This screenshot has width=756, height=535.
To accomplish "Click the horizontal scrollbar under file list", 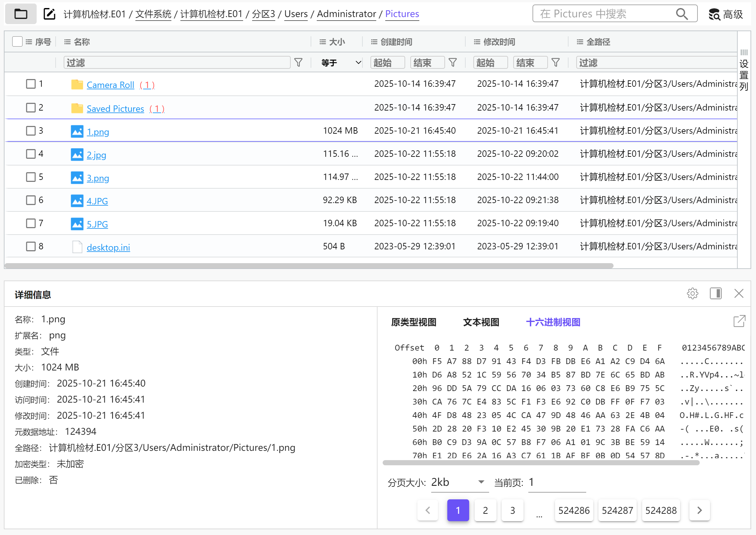I will tap(309, 265).
